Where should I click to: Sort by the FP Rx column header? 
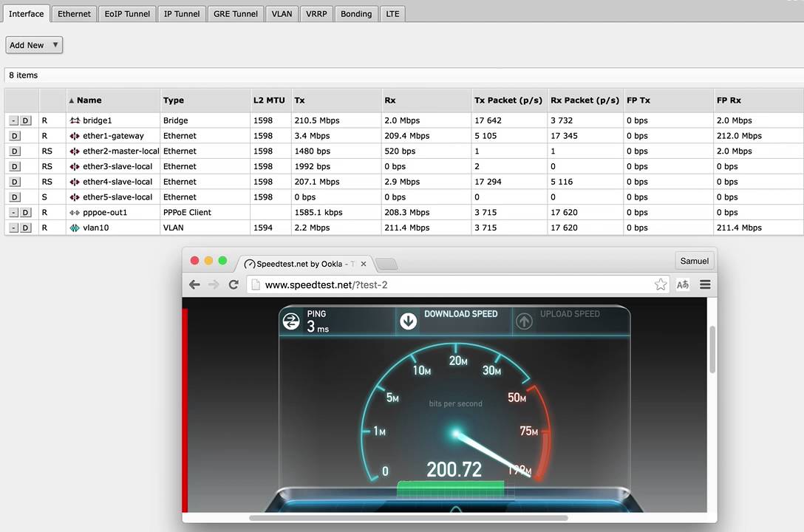click(758, 100)
